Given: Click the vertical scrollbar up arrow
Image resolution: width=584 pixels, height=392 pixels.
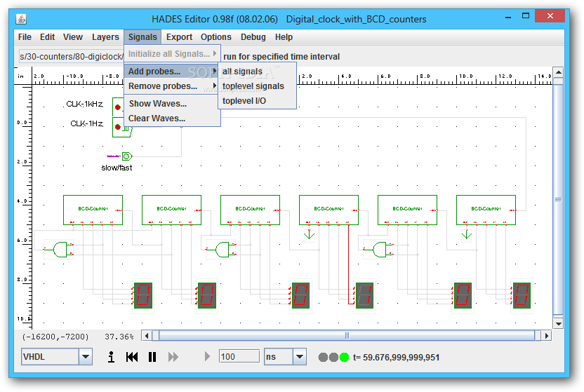Looking at the screenshot, I should tap(558, 72).
